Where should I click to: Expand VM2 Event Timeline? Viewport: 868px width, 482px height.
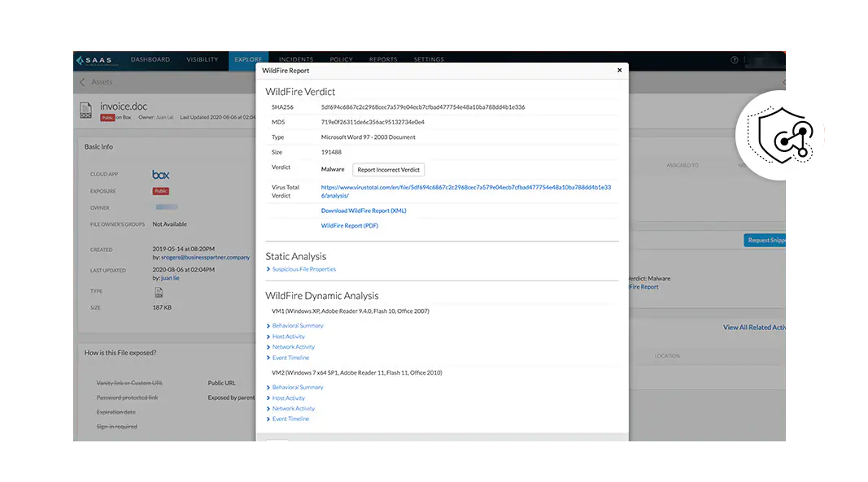coord(290,419)
